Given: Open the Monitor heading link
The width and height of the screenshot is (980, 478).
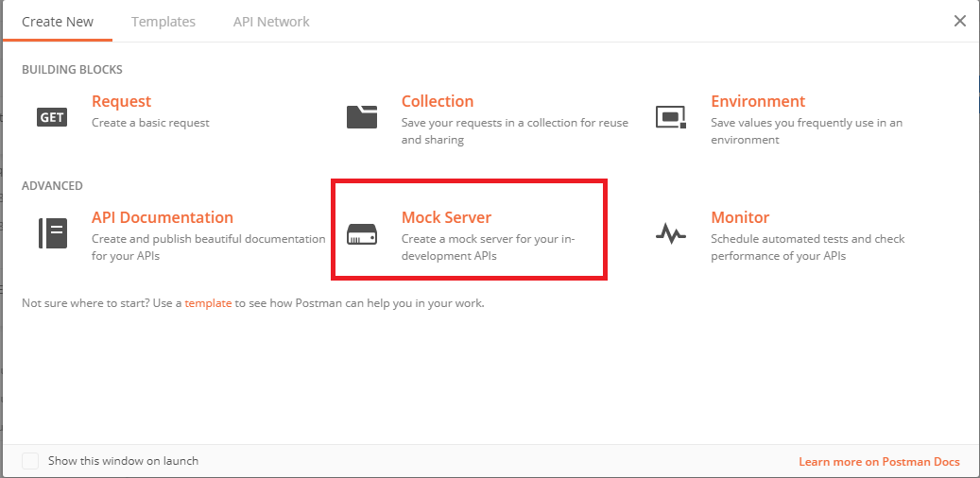Looking at the screenshot, I should [740, 217].
